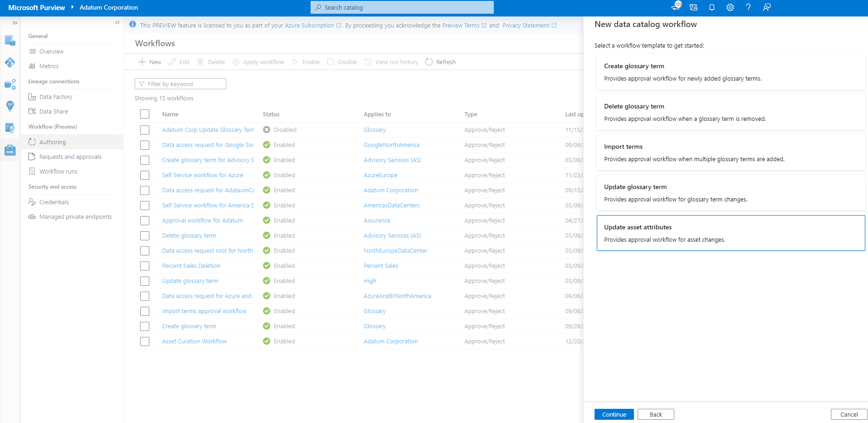Expand the left icon rail
868x423 pixels.
(x=15, y=22)
